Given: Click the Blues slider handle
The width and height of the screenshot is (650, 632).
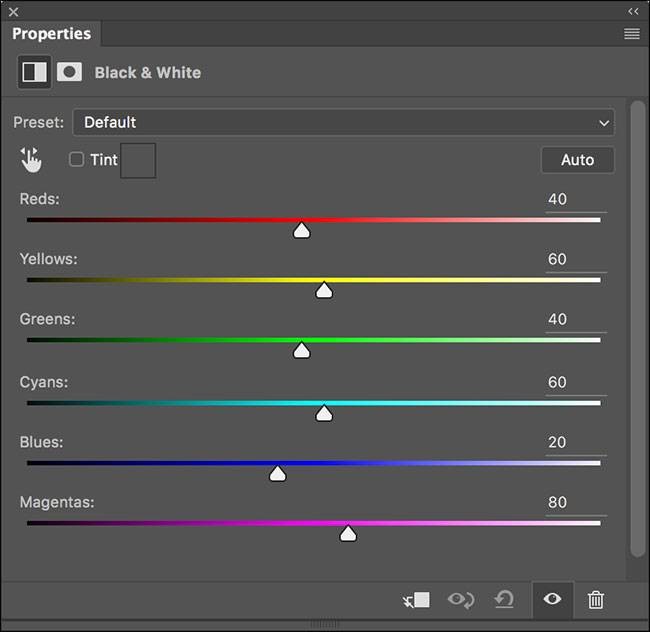Looking at the screenshot, I should pyautogui.click(x=277, y=474).
